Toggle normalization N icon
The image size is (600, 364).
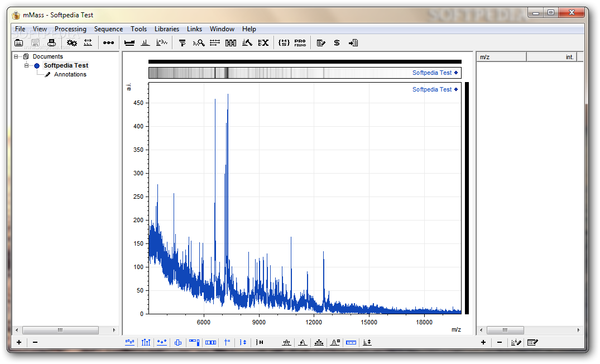pyautogui.click(x=260, y=343)
